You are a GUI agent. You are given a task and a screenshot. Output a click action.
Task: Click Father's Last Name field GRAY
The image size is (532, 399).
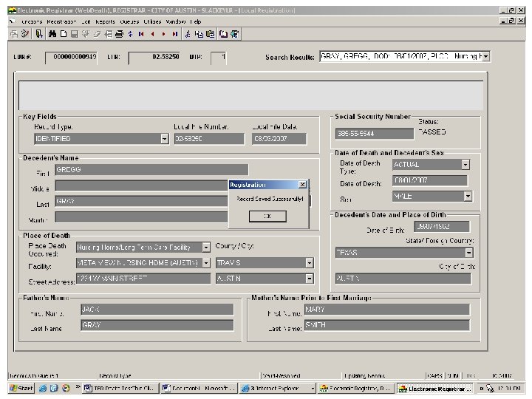point(157,325)
